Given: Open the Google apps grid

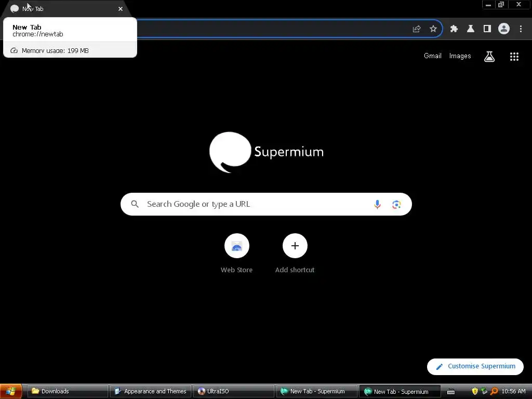Looking at the screenshot, I should point(514,57).
